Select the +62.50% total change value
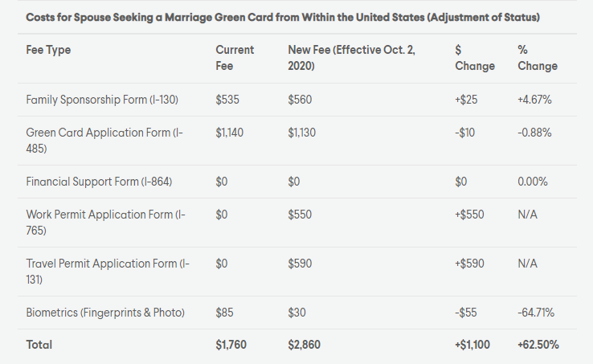Image resolution: width=593 pixels, height=364 pixels. pos(538,345)
